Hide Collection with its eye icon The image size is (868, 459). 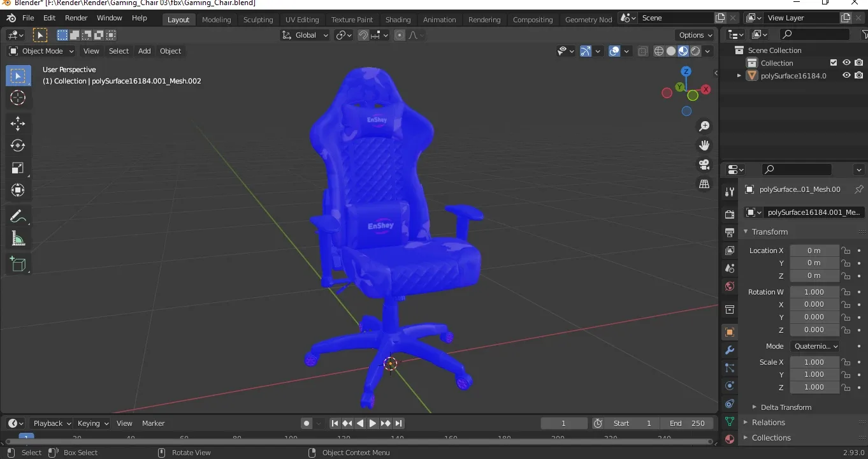(846, 62)
